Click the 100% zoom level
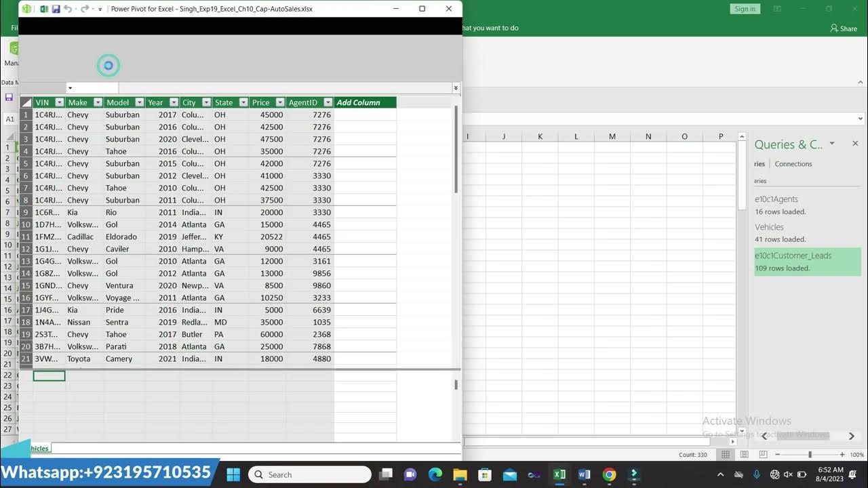868x488 pixels. pyautogui.click(x=857, y=455)
